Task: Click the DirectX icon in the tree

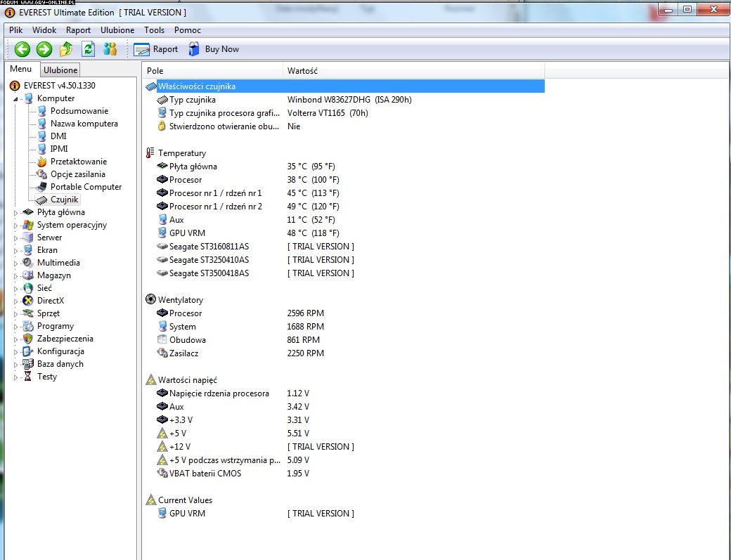Action: tap(28, 301)
